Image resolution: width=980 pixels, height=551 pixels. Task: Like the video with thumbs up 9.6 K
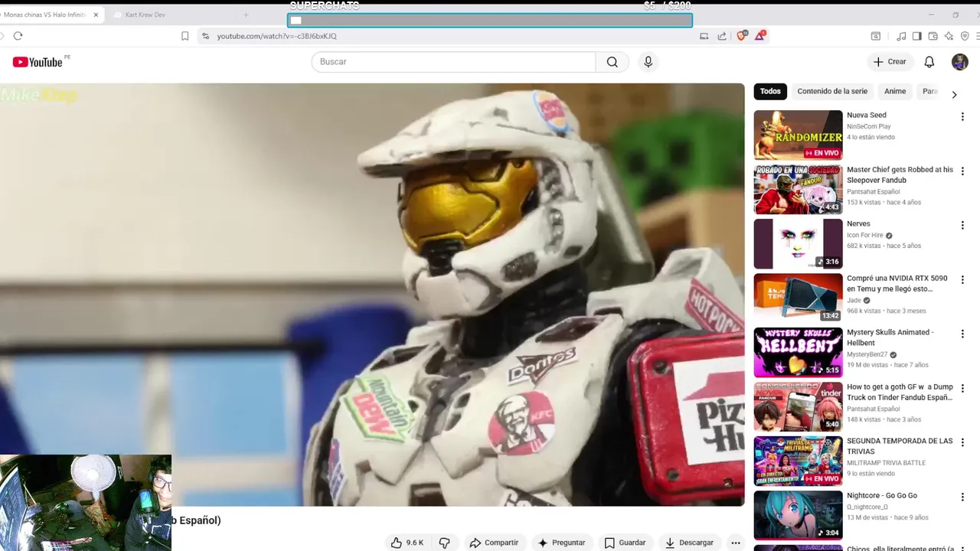407,543
